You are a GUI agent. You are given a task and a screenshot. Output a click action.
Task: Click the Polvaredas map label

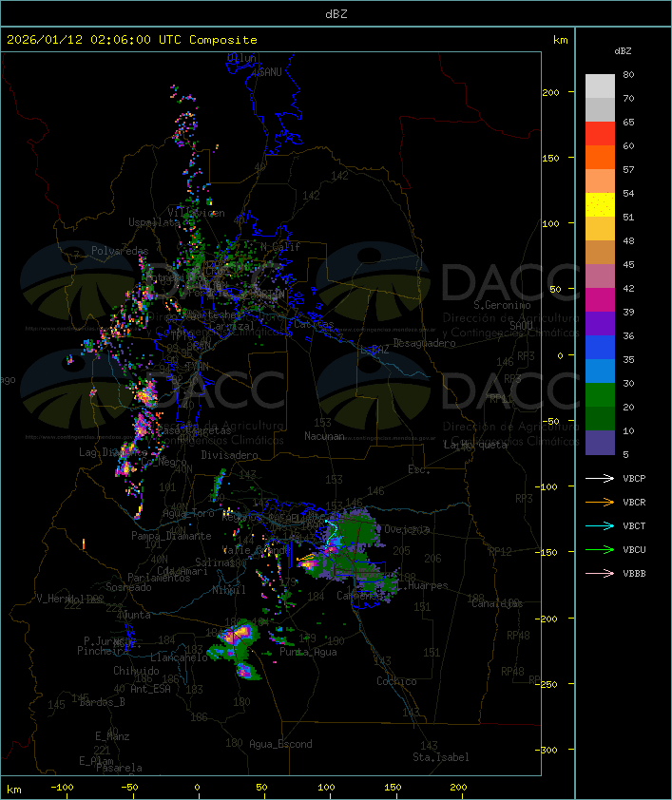pos(120,251)
